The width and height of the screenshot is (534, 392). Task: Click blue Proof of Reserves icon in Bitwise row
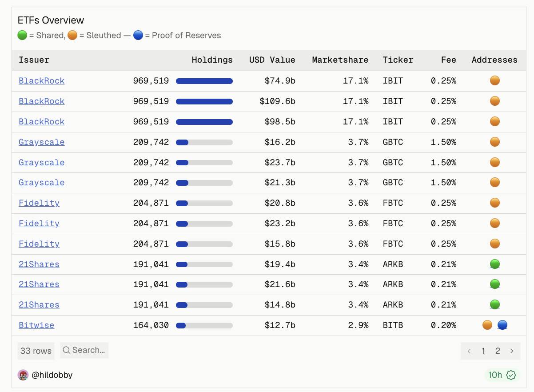tap(502, 325)
